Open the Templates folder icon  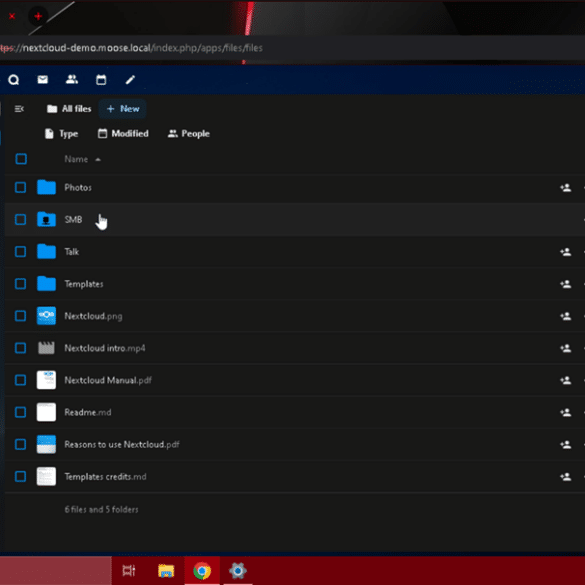click(x=46, y=283)
